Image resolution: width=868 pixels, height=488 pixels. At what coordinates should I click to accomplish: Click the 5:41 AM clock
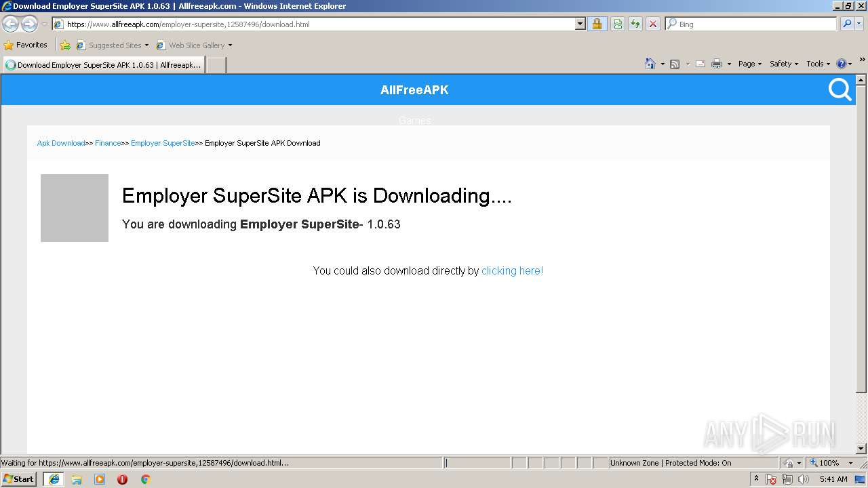point(833,479)
